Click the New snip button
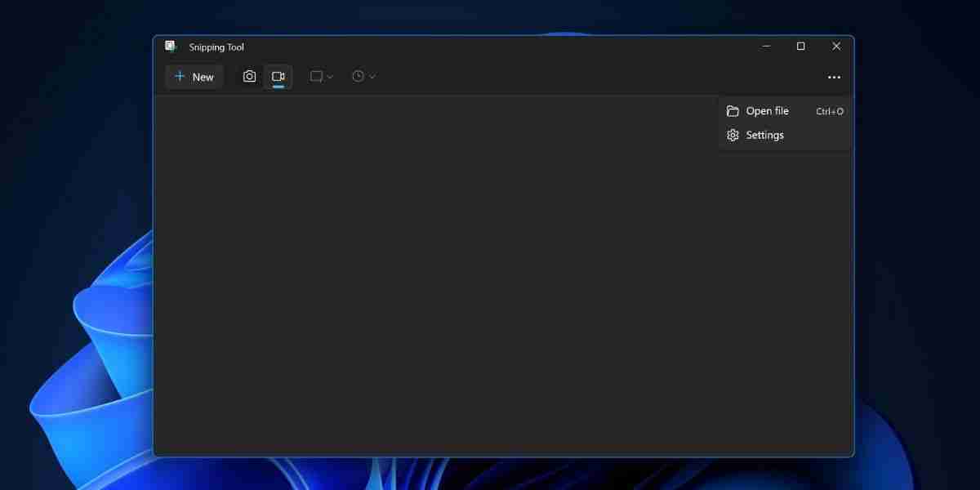This screenshot has width=980, height=490. pyautogui.click(x=194, y=76)
